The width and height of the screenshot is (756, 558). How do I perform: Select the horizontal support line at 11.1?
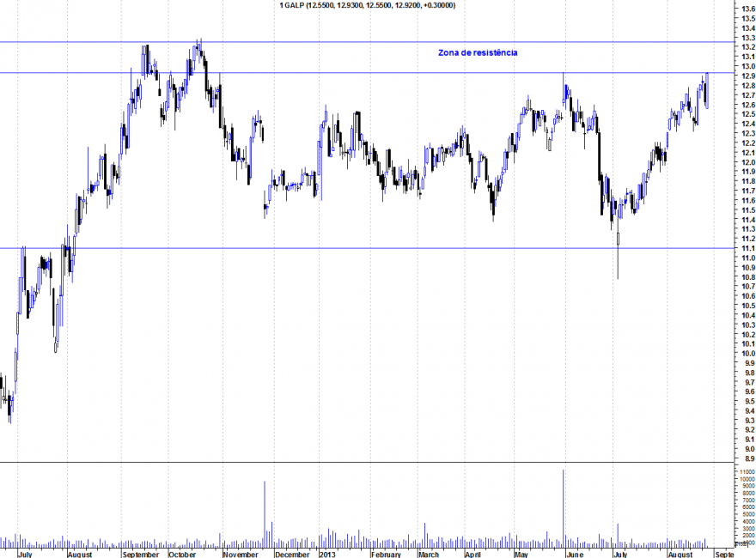tap(368, 248)
